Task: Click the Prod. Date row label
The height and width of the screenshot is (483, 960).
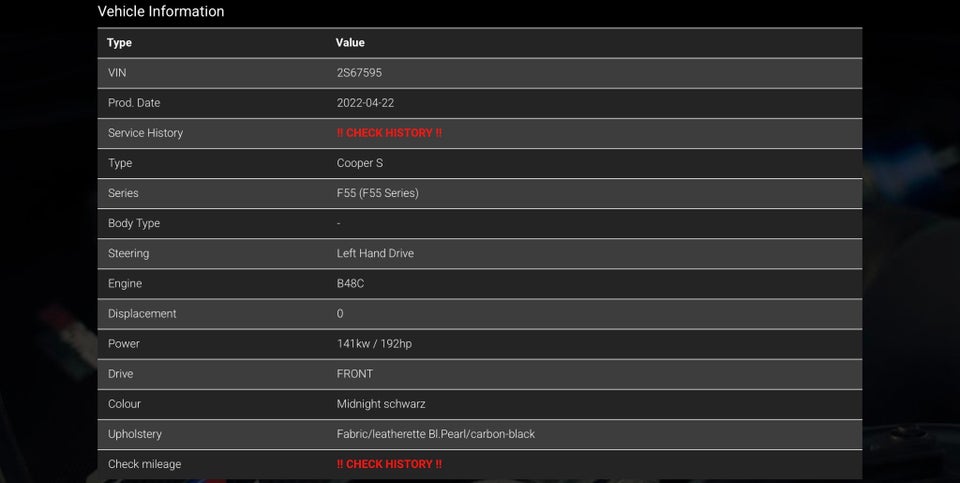Action: click(x=134, y=103)
